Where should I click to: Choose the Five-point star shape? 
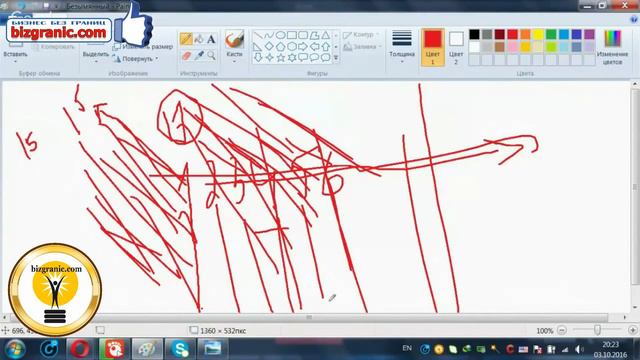(x=280, y=58)
